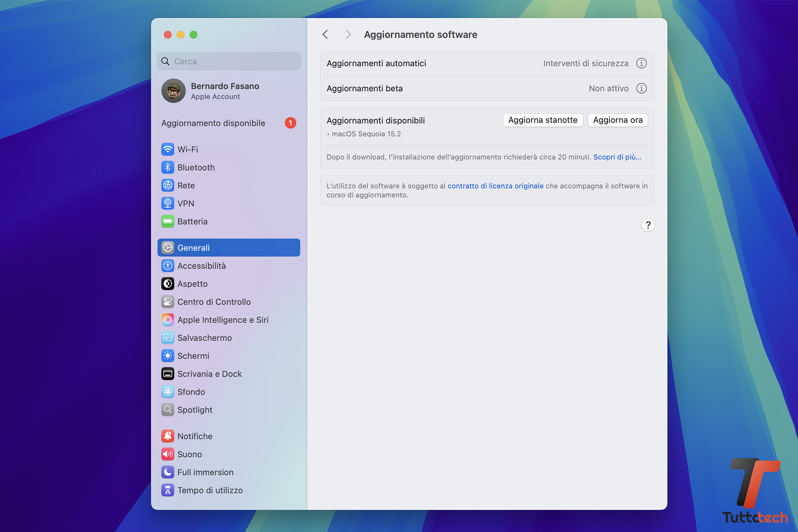Screen dimensions: 798x532
Task: Select Notifiche in the sidebar
Action: (195, 436)
